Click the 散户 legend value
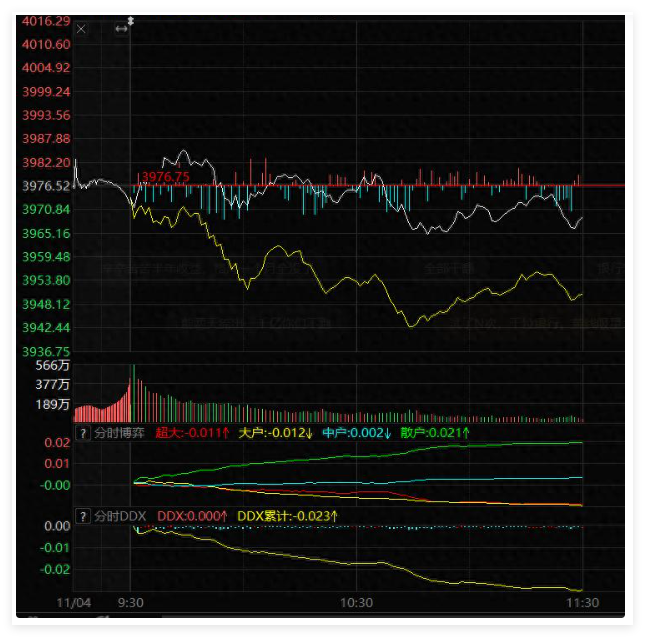 coord(435,433)
